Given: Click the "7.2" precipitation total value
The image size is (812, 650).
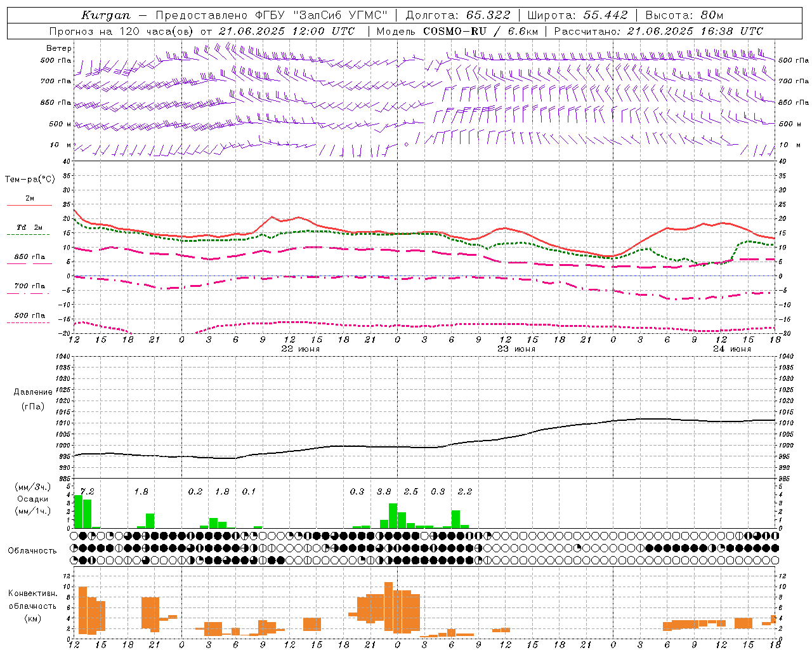Looking at the screenshot, I should (x=87, y=492).
